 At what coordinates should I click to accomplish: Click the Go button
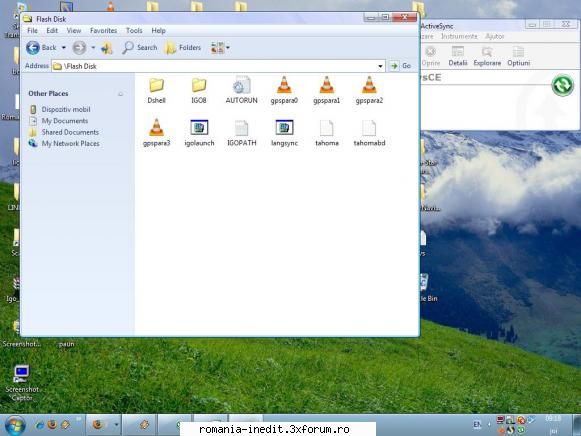pyautogui.click(x=401, y=66)
